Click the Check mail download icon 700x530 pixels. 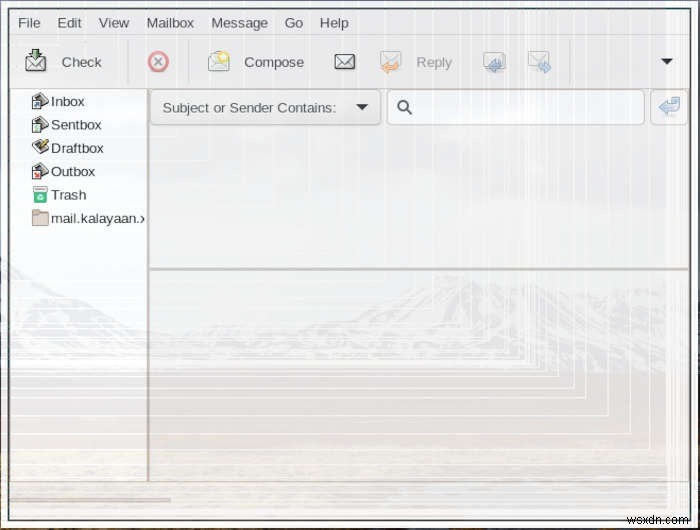coord(35,61)
